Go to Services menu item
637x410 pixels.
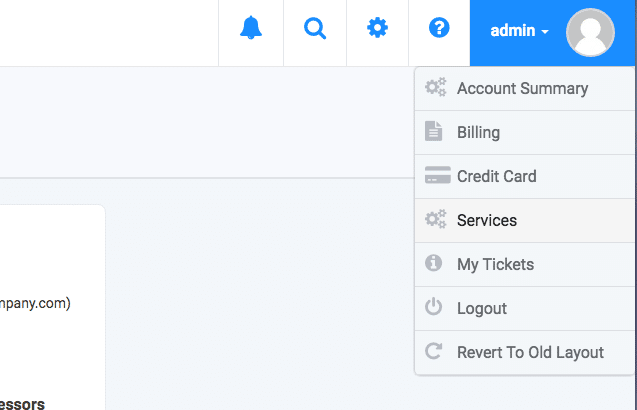pos(486,220)
